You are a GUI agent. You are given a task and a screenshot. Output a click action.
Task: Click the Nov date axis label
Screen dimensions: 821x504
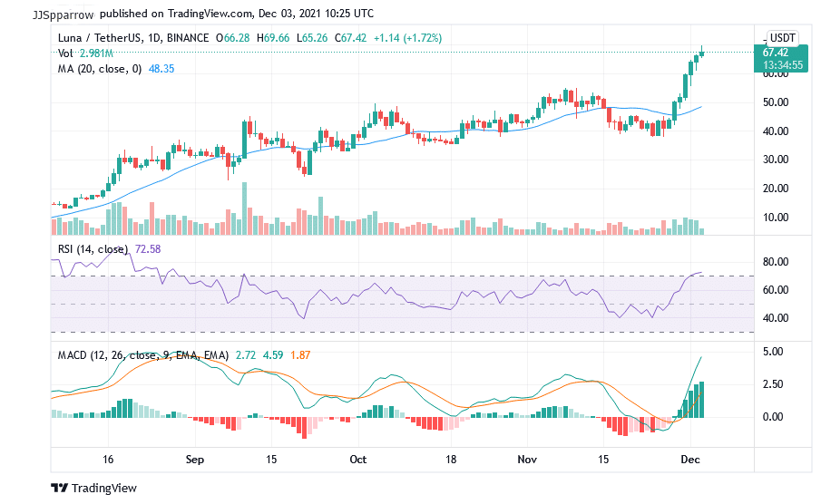point(527,460)
